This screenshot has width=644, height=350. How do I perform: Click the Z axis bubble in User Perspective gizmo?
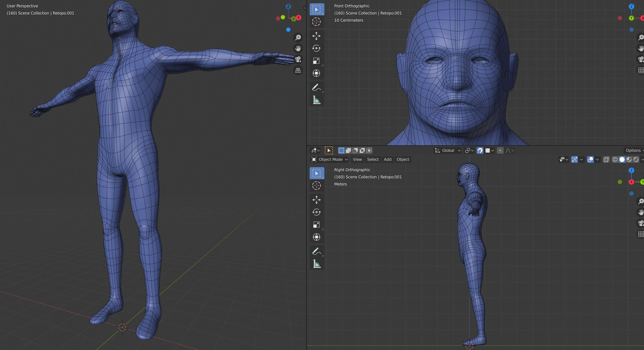[x=288, y=7]
